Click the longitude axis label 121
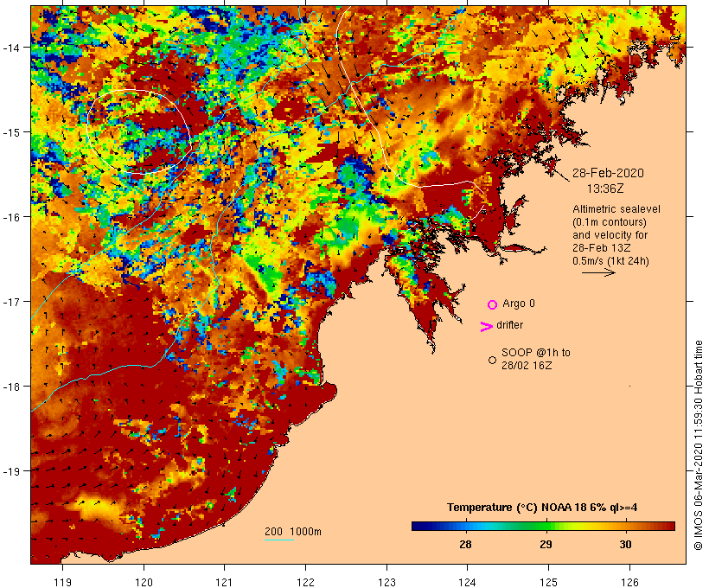Viewport: 709px width, 588px height. 224,582
